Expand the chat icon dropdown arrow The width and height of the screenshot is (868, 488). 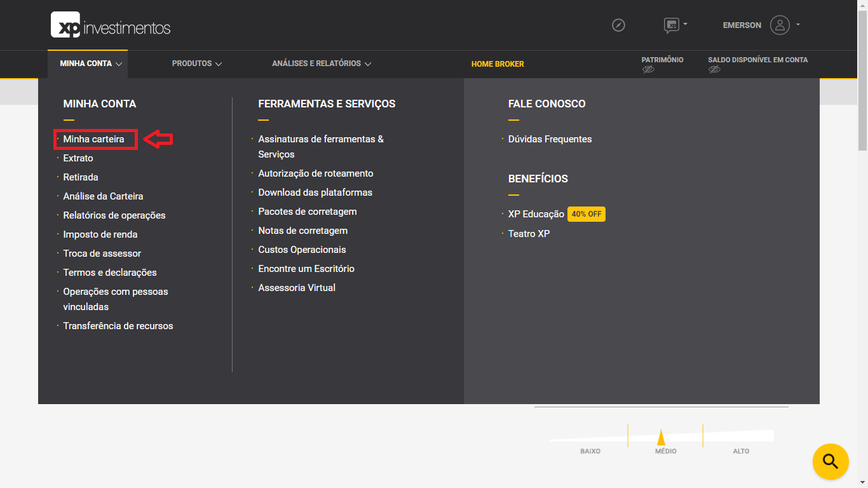point(685,25)
